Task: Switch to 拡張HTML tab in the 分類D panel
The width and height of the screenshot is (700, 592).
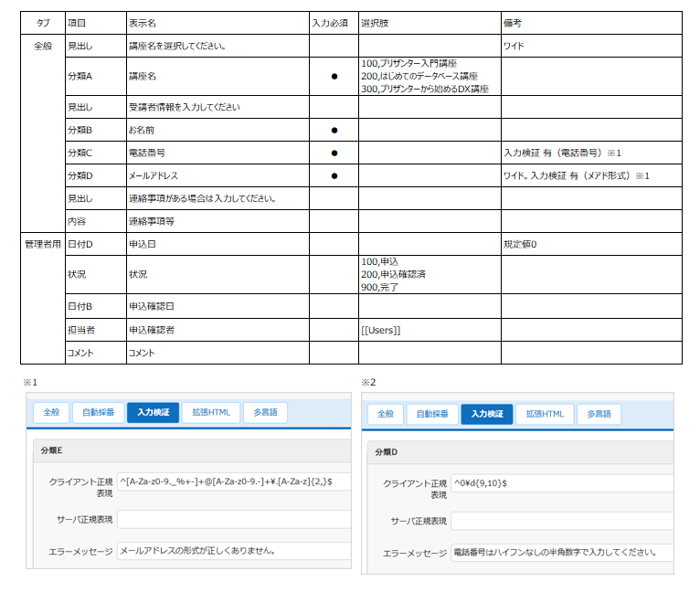Action: [546, 415]
